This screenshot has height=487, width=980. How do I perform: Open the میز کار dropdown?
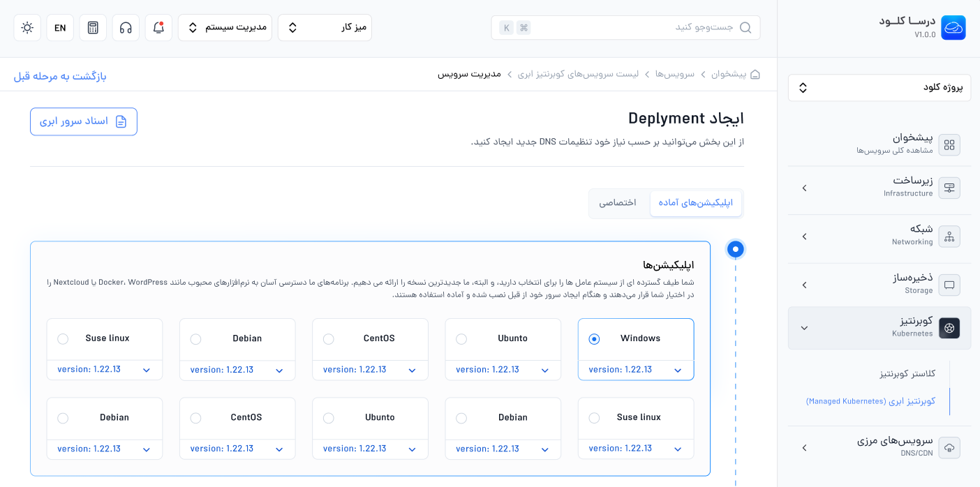[x=325, y=28]
